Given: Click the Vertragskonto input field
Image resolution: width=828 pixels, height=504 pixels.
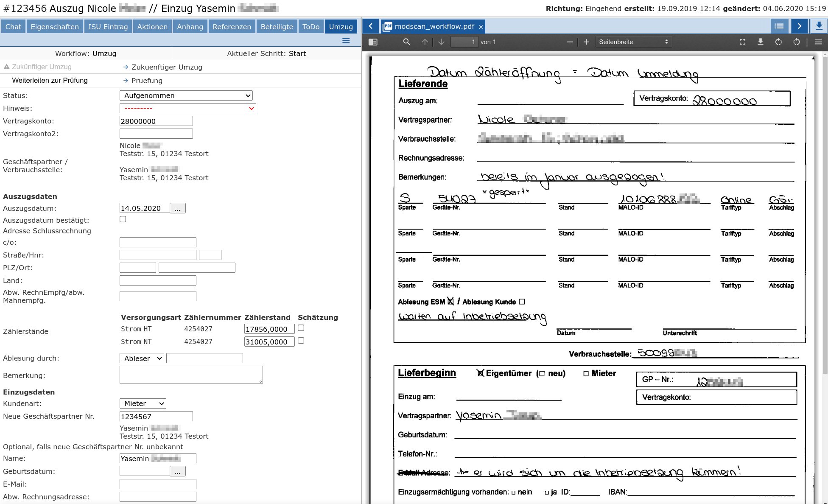Looking at the screenshot, I should (156, 121).
